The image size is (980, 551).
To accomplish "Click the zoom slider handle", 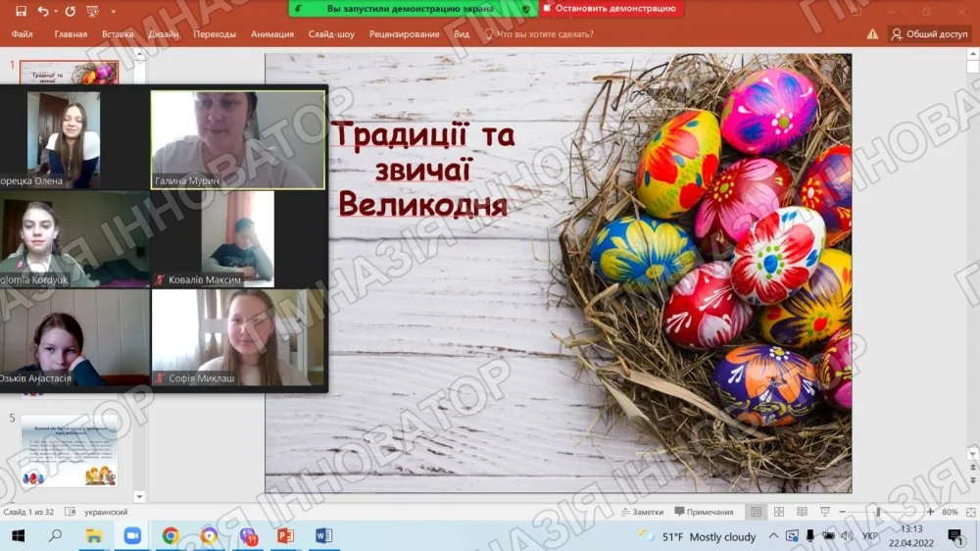I will (878, 512).
